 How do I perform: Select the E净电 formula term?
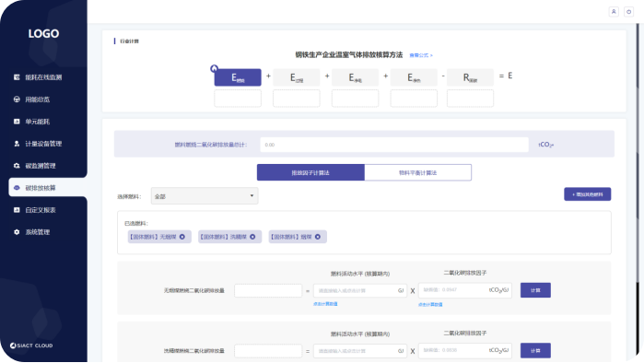pyautogui.click(x=355, y=77)
